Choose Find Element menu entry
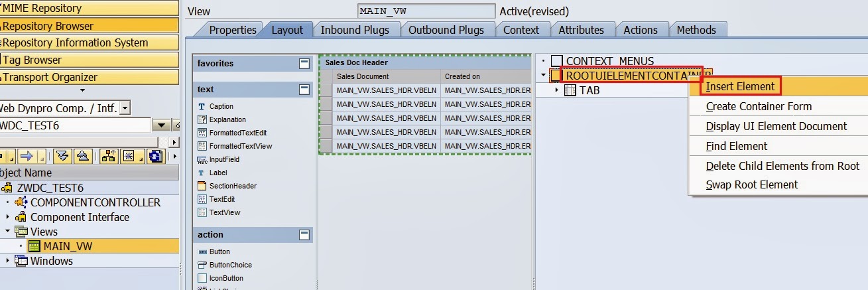The width and height of the screenshot is (868, 290). point(736,146)
